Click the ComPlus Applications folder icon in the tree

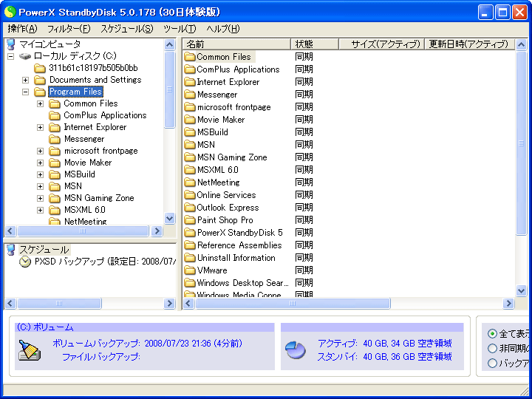tap(54, 116)
